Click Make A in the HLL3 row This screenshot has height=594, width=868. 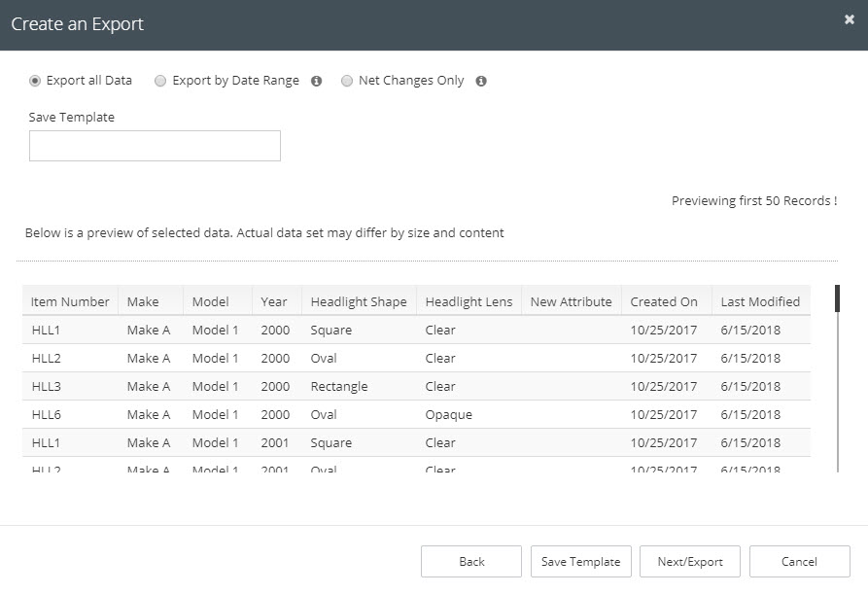point(149,386)
